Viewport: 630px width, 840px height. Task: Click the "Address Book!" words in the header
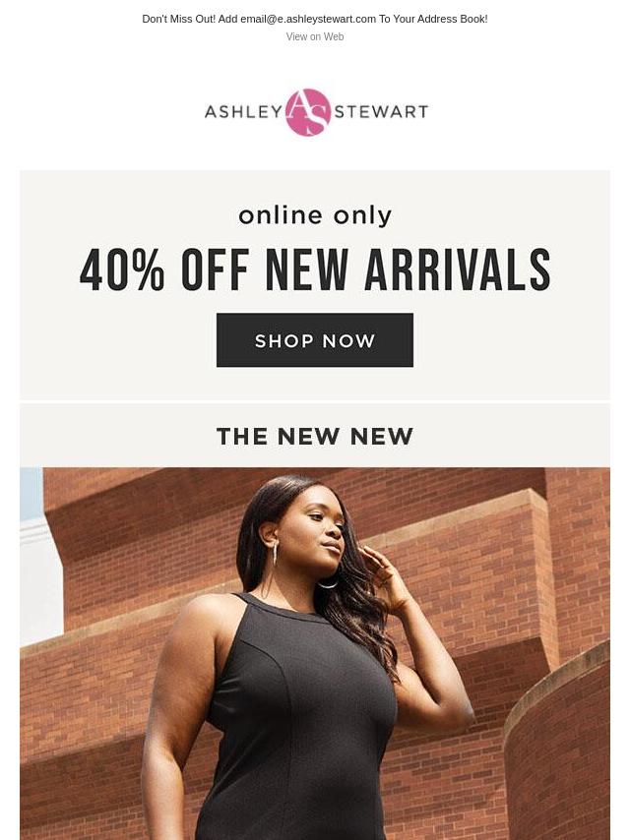coord(454,19)
